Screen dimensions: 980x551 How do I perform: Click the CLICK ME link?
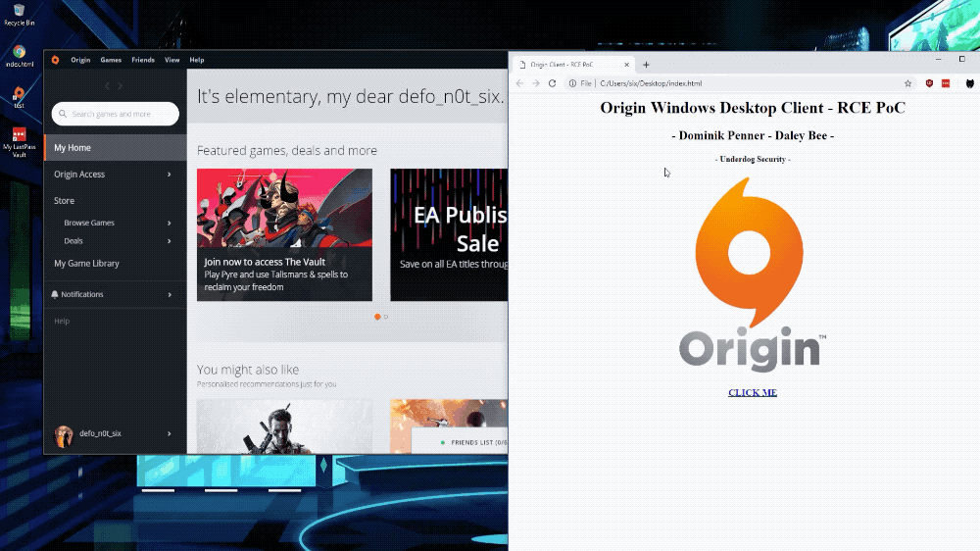[753, 393]
